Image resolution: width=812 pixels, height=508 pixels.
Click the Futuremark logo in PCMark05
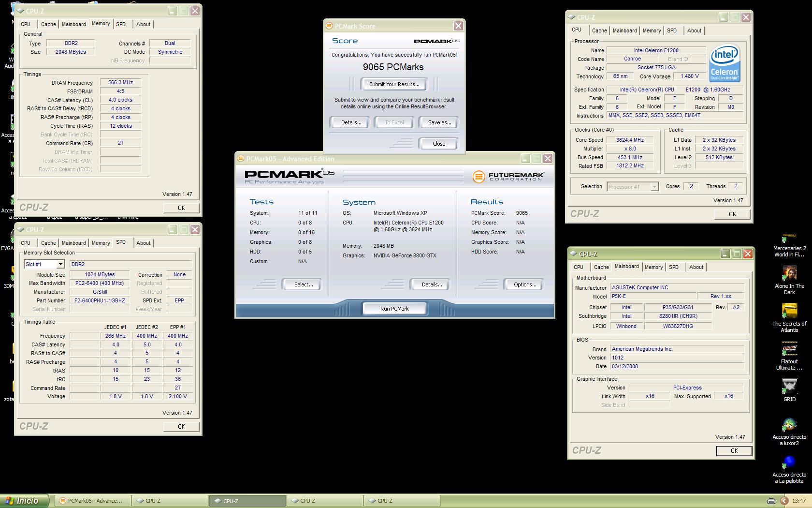click(508, 177)
